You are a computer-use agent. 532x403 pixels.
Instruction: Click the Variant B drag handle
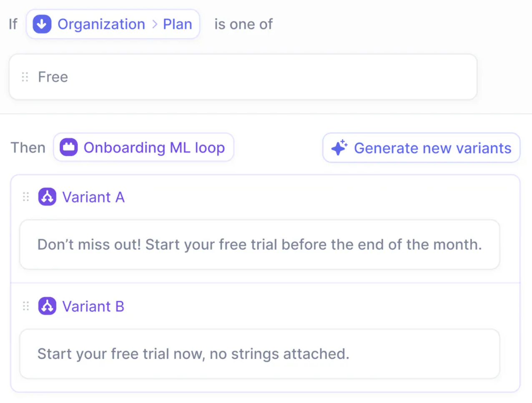pyautogui.click(x=26, y=306)
